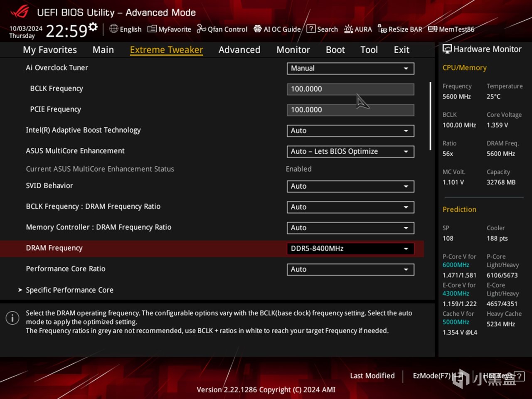Click the Ai Overclock Tuner label
Image resolution: width=532 pixels, height=399 pixels.
point(57,68)
